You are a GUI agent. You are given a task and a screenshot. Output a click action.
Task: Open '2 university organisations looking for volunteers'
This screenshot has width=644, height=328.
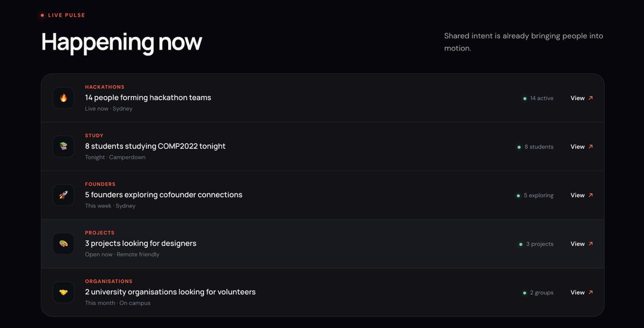(170, 292)
